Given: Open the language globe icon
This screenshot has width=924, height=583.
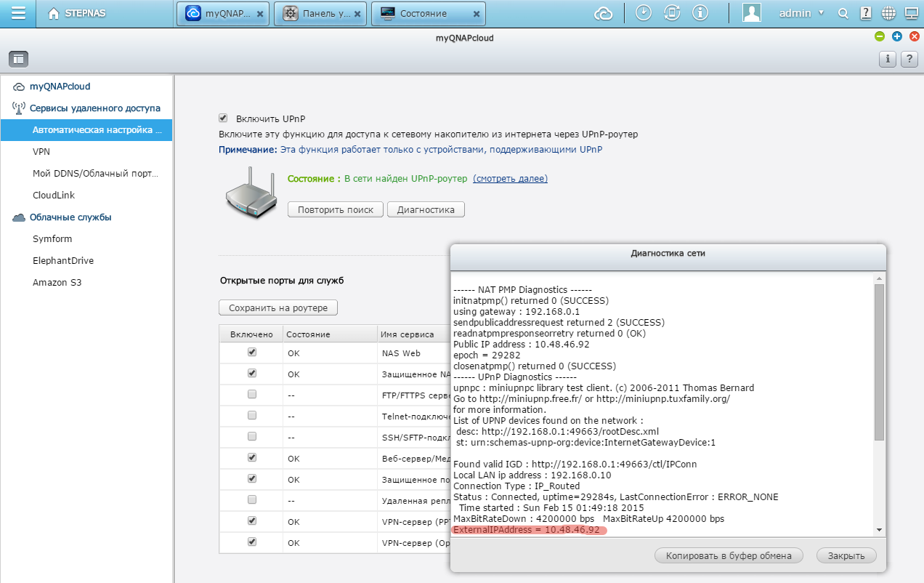Looking at the screenshot, I should tap(888, 13).
